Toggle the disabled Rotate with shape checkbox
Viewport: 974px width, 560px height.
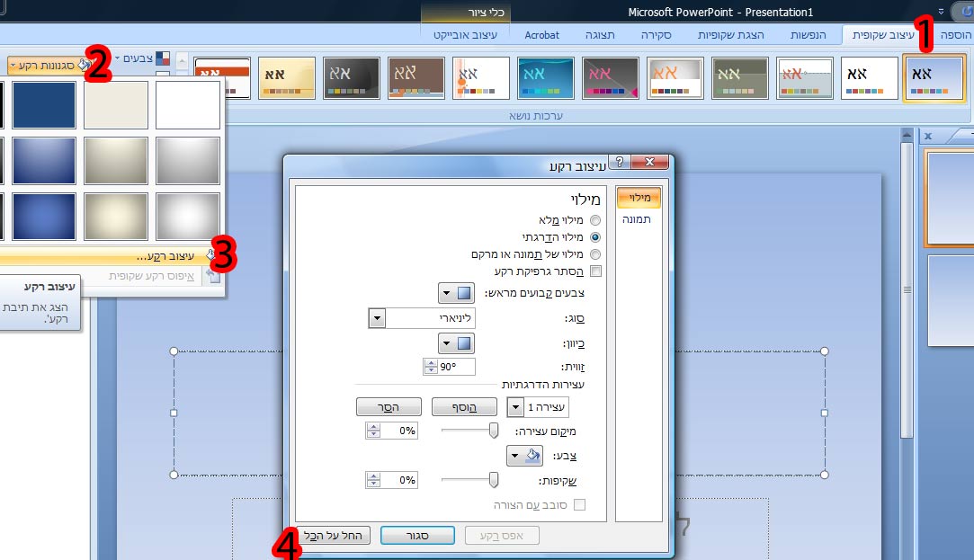(x=579, y=505)
